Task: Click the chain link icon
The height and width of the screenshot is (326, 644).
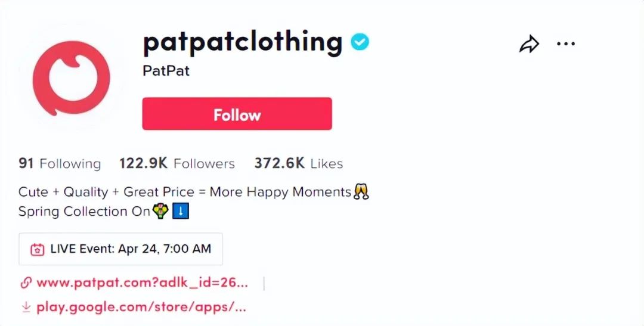Action: pyautogui.click(x=26, y=283)
